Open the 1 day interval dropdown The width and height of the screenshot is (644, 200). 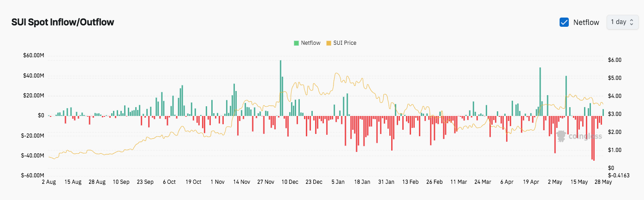[622, 22]
